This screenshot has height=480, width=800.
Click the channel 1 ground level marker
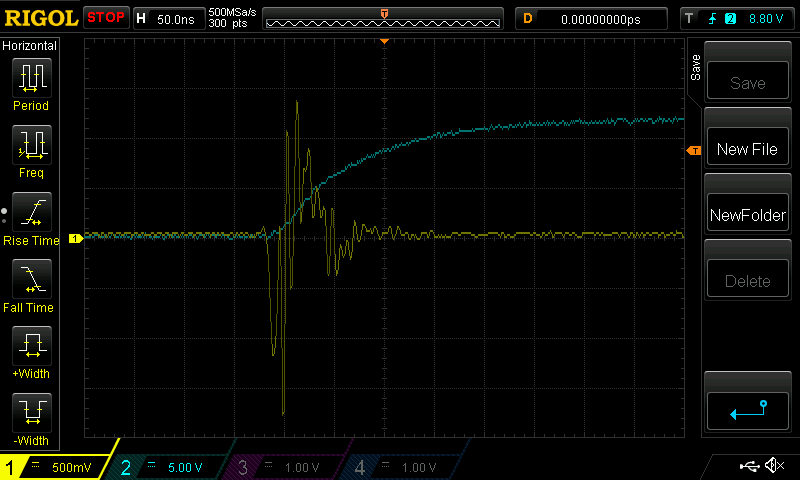point(76,238)
